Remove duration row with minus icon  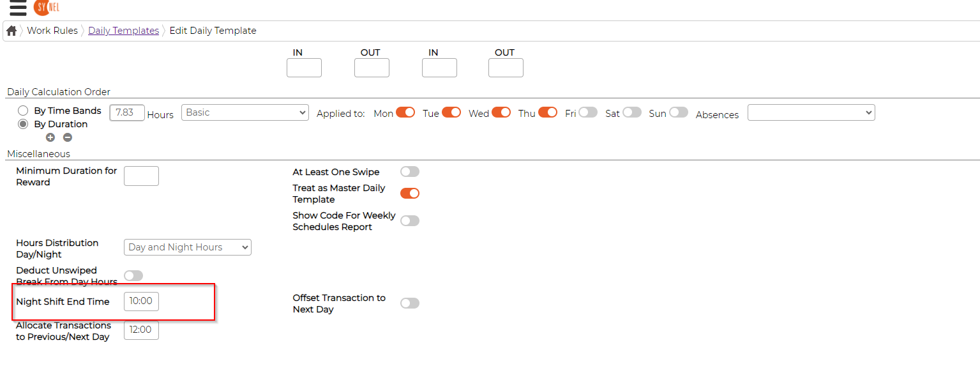(67, 137)
